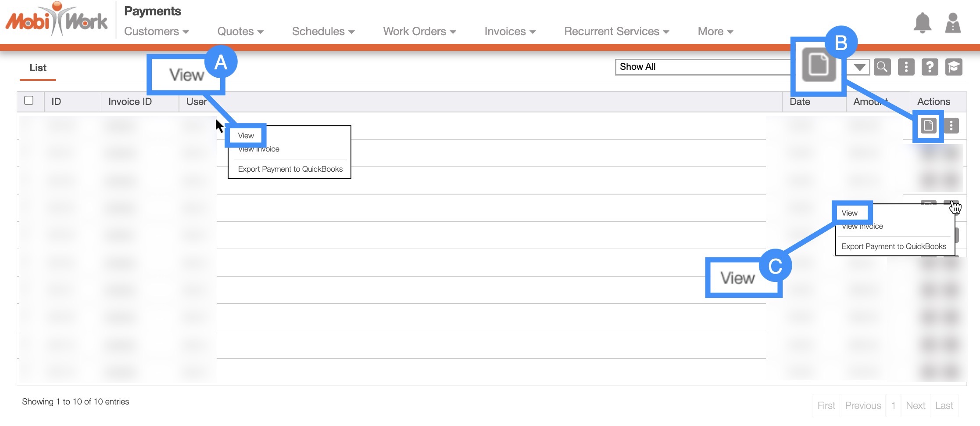Screen dimensions: 980x426
Task: Click the Next pagination button
Action: [916, 405]
